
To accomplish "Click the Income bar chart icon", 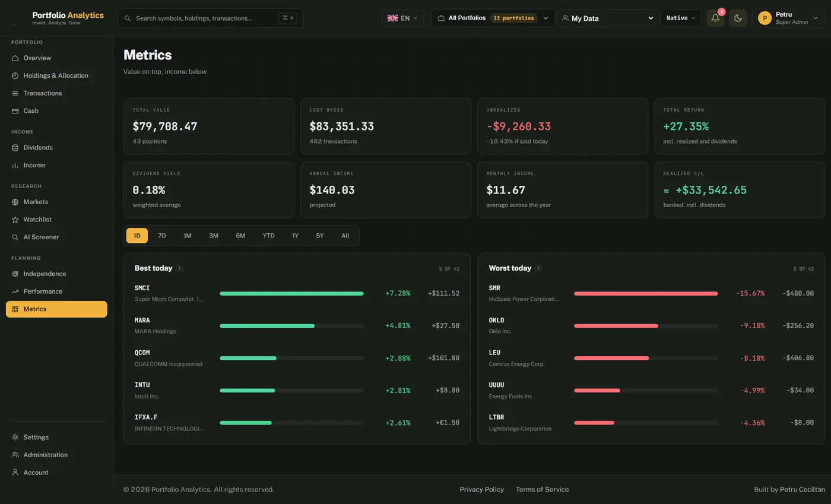I will point(15,166).
